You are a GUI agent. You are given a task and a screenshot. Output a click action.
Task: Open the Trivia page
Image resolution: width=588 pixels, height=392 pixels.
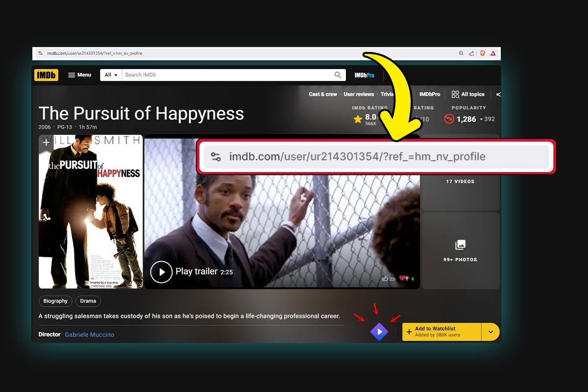(x=387, y=94)
